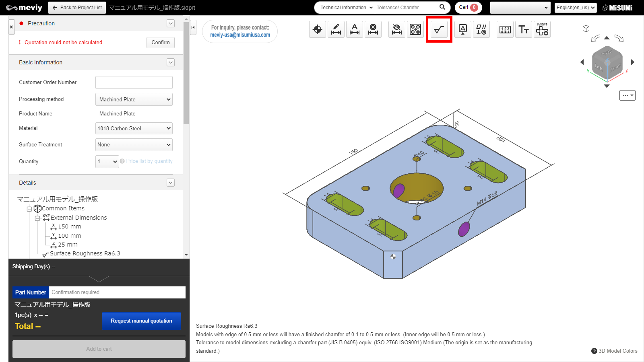Click the MISUMI logo
Image resolution: width=644 pixels, height=362 pixels.
pos(617,8)
